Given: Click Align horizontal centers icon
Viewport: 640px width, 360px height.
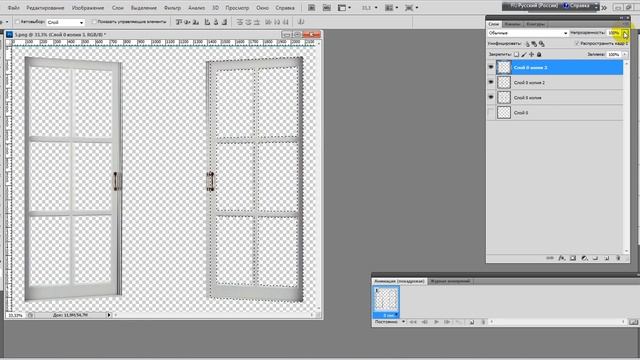Looking at the screenshot, I should [216, 22].
